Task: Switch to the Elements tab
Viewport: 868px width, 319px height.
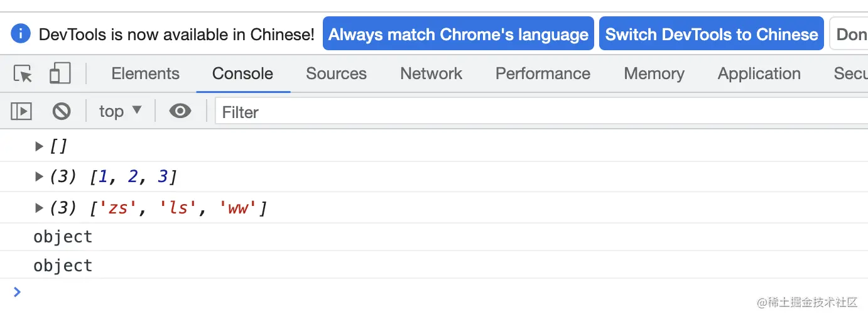Action: [x=145, y=74]
